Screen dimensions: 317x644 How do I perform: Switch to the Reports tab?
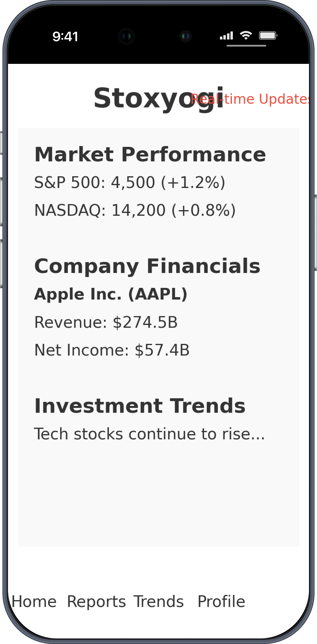point(97,602)
